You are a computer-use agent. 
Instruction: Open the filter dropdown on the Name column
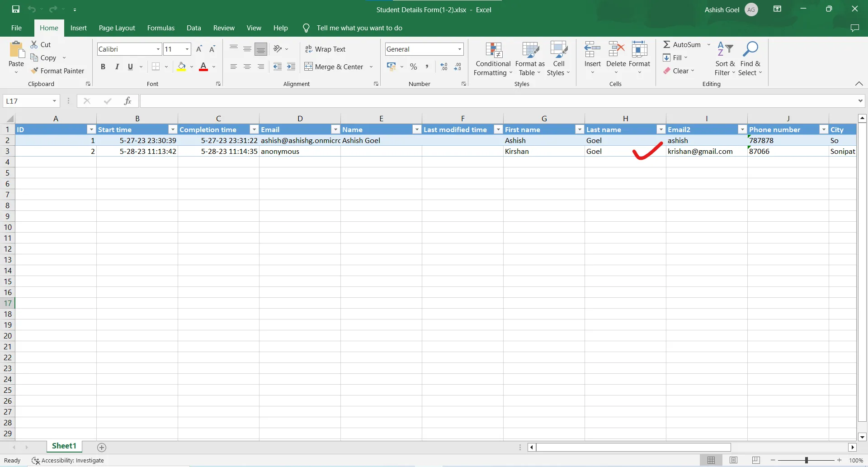pyautogui.click(x=417, y=129)
